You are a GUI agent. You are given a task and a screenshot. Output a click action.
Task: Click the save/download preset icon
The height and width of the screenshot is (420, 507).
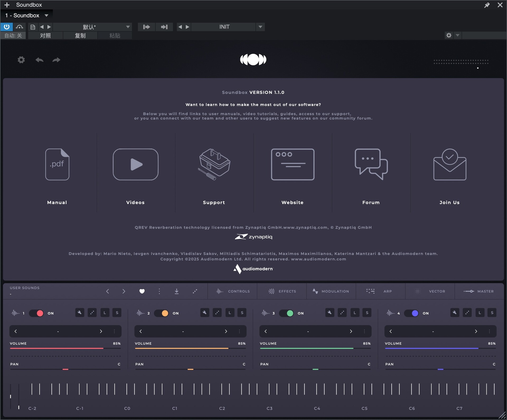click(x=177, y=291)
